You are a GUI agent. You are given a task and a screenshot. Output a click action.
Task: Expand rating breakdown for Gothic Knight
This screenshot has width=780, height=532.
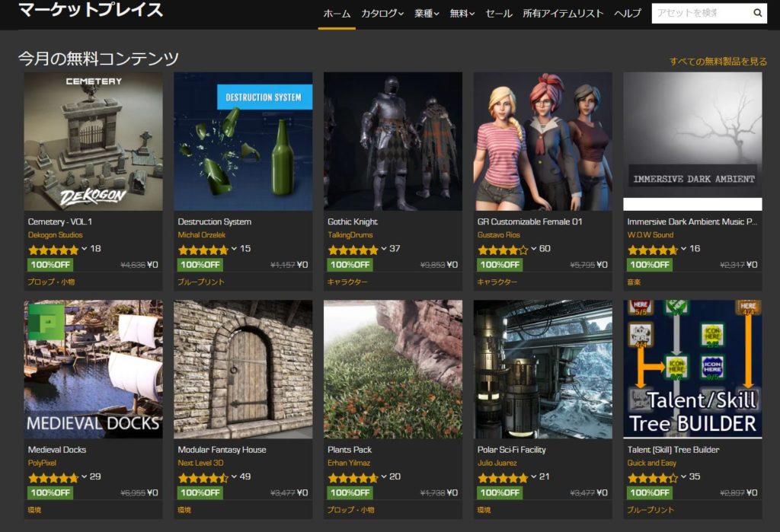384,249
